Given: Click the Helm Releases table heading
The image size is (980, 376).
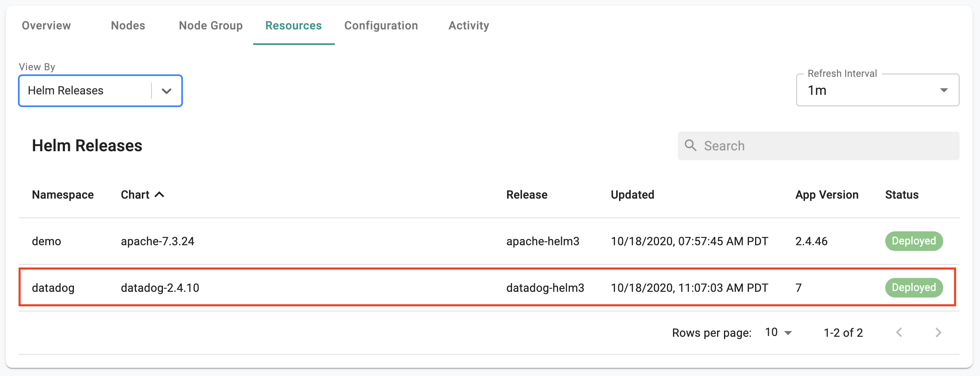Looking at the screenshot, I should click(x=87, y=145).
